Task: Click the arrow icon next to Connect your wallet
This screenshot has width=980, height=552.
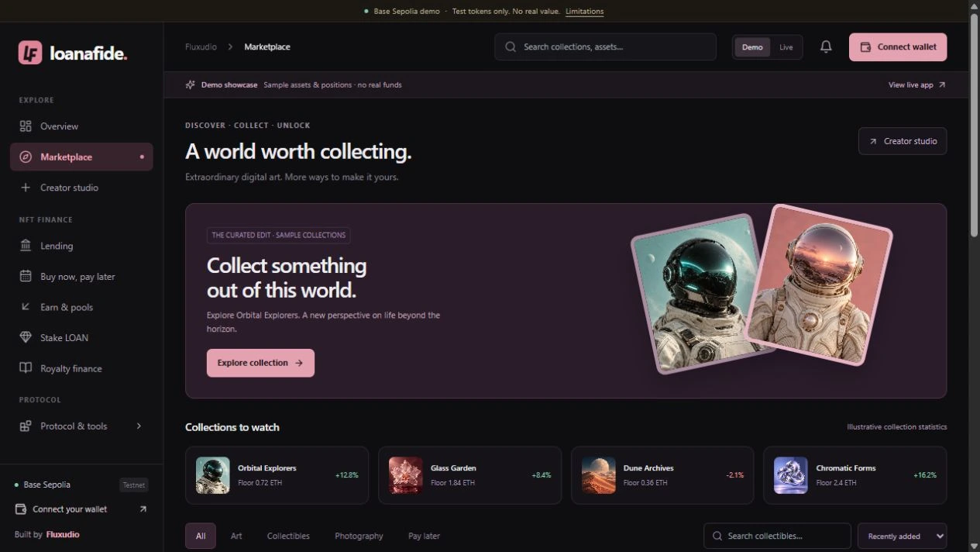Action: 143,509
